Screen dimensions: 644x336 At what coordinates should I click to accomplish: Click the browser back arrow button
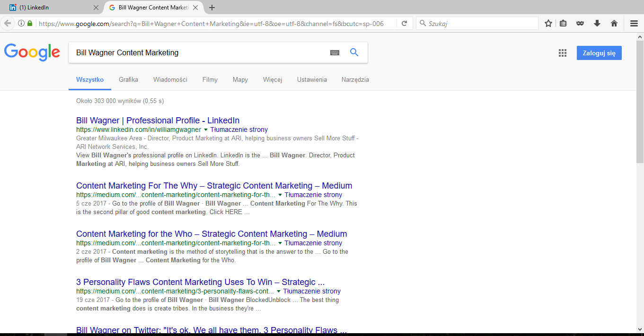[x=7, y=23]
